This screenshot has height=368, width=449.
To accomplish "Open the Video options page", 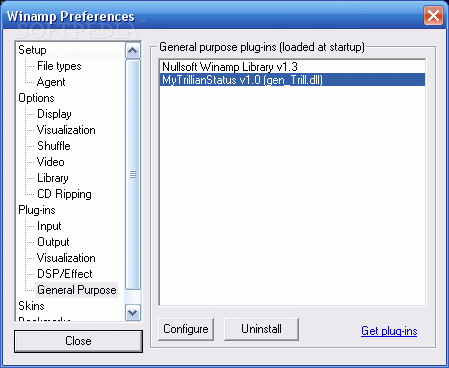I will (51, 162).
